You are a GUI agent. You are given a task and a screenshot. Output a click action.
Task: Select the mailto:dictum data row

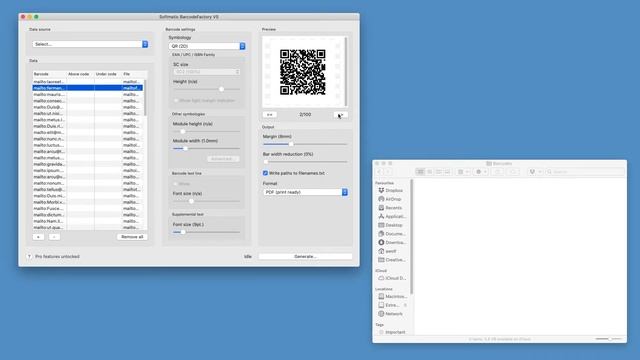pos(87,215)
